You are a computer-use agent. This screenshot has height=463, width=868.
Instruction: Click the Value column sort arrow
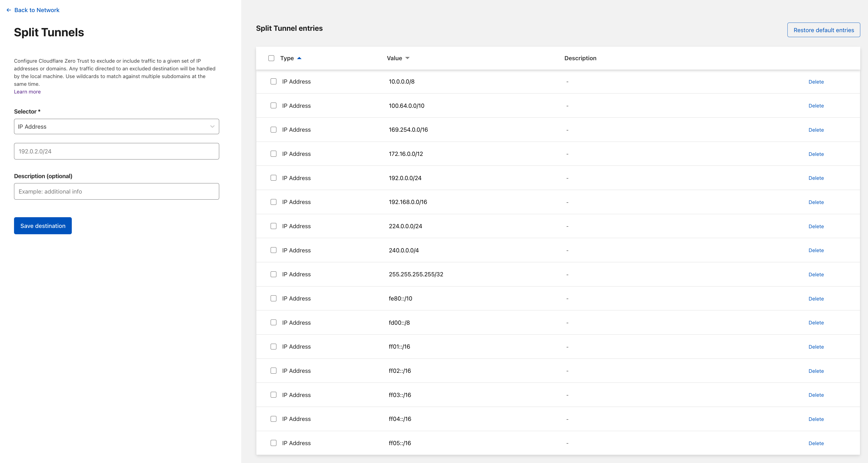click(x=407, y=58)
